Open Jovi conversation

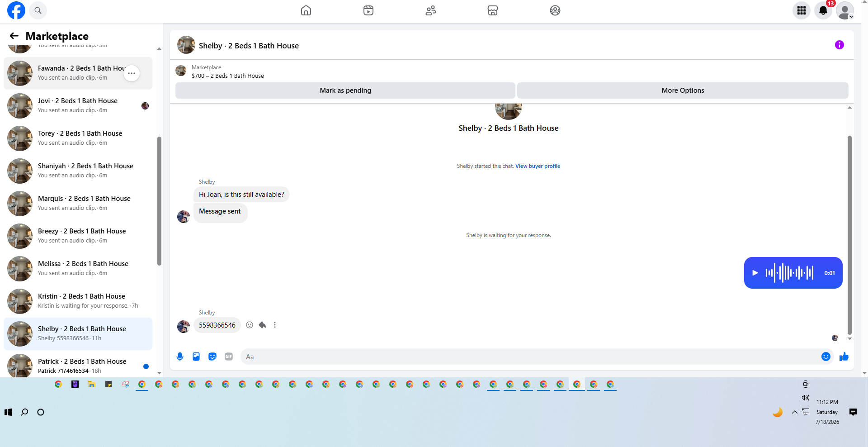(78, 106)
